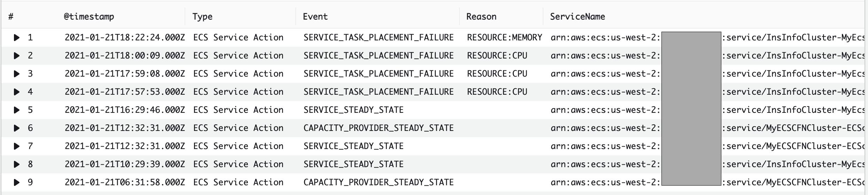Click SERVICE_TASK_PLACEMENT_FAILURE event in row 2

tap(378, 56)
